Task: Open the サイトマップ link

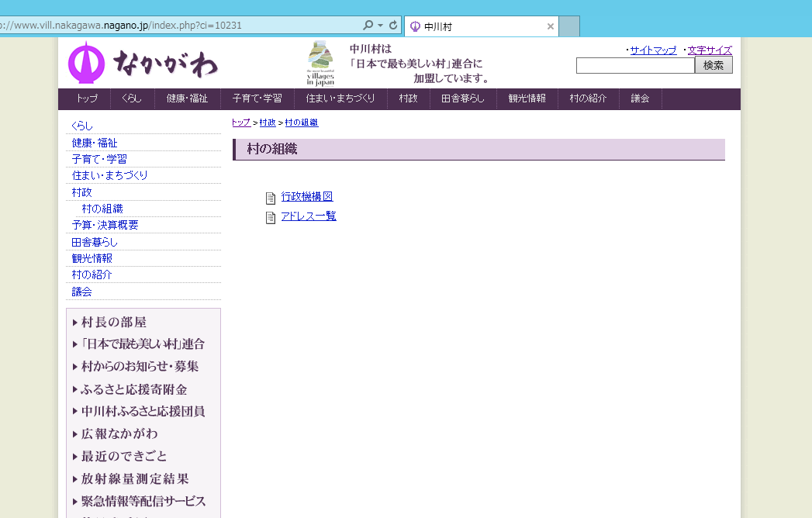Action: click(653, 50)
